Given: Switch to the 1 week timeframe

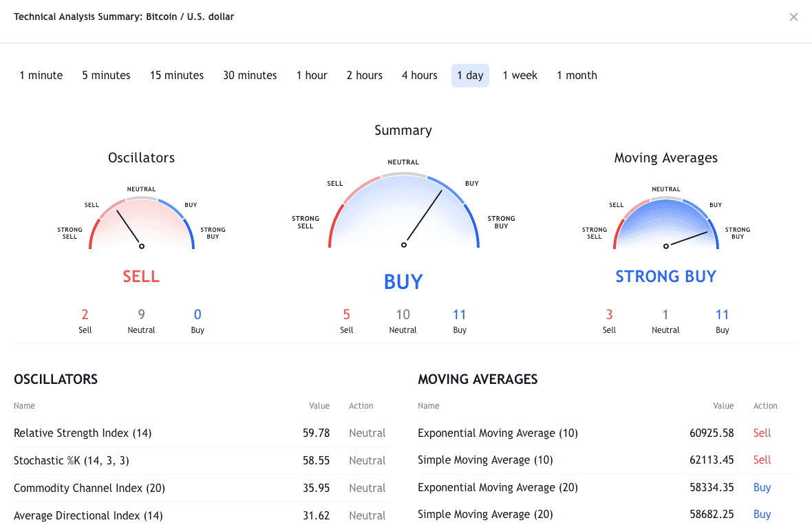Looking at the screenshot, I should 520,76.
